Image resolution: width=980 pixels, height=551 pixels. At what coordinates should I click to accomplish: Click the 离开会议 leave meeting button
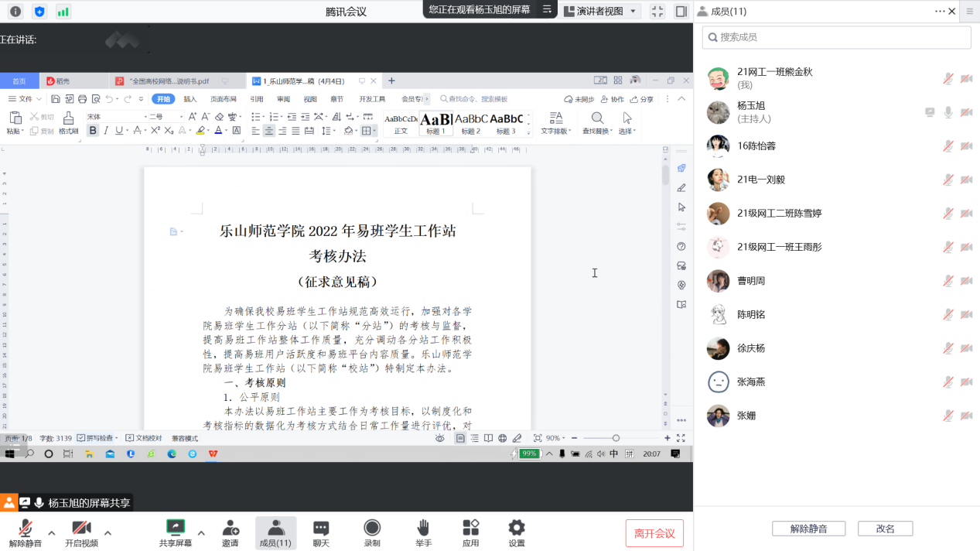pos(654,533)
